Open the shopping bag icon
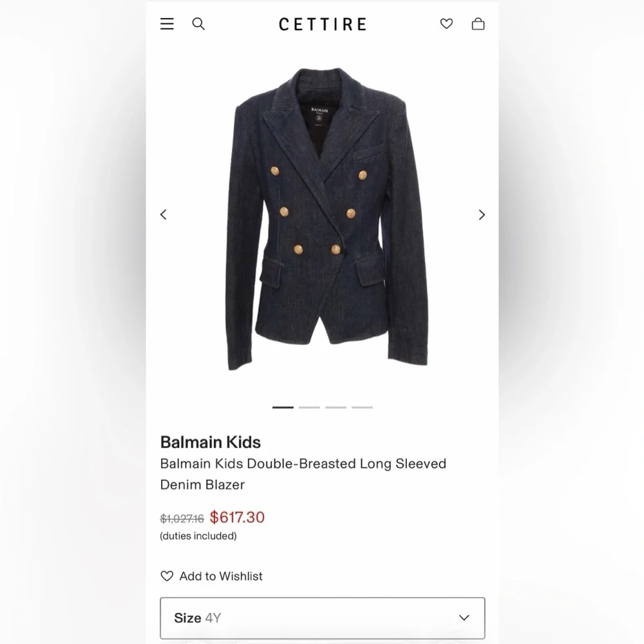This screenshot has height=644, width=644. (478, 24)
